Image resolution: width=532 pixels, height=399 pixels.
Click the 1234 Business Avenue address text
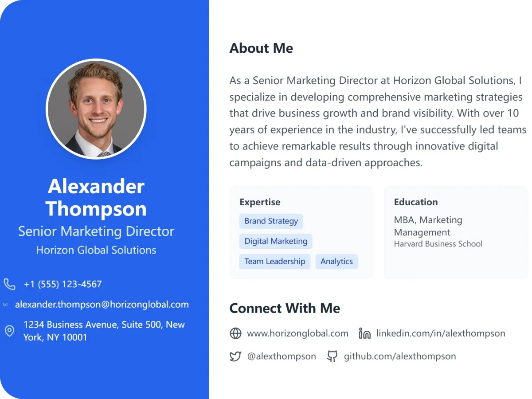tap(104, 331)
